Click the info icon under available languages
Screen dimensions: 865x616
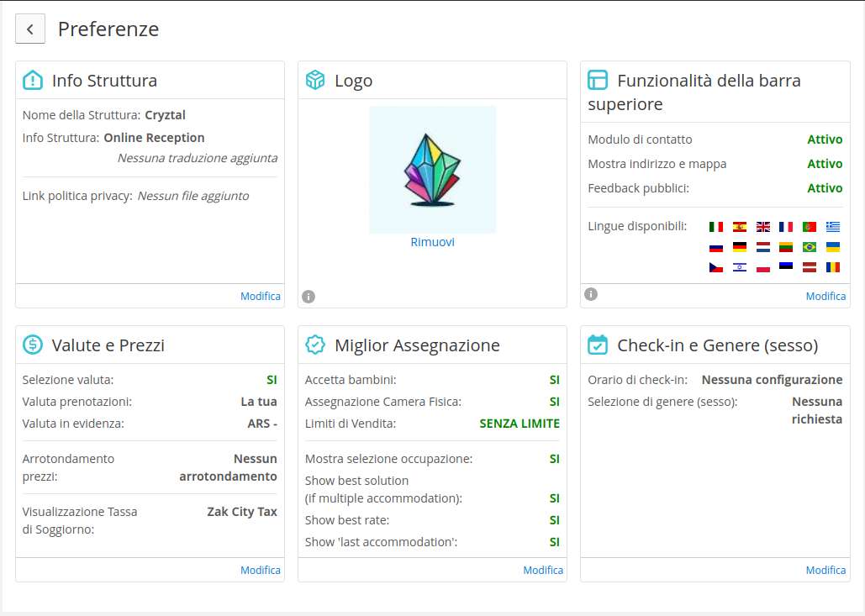click(x=591, y=293)
